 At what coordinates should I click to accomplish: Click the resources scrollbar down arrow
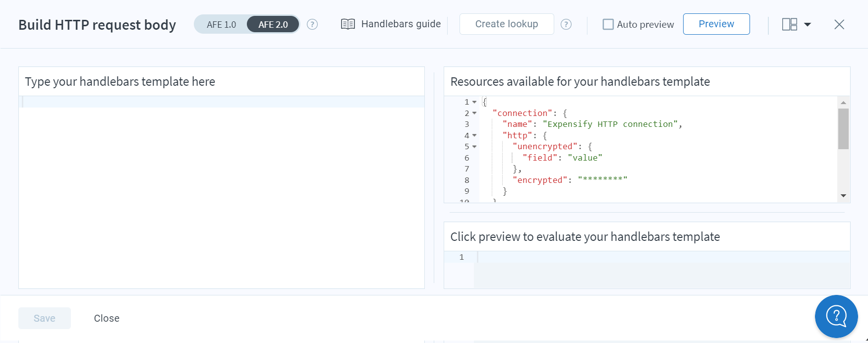pos(843,196)
